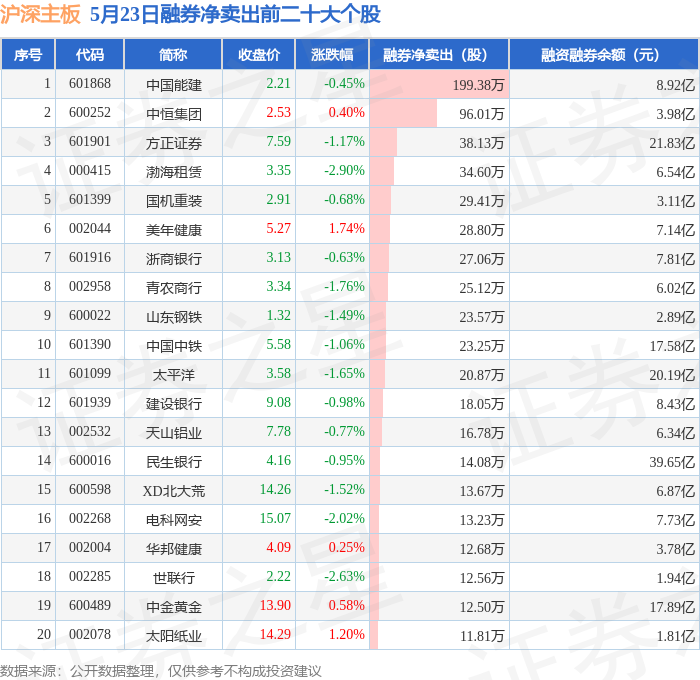Screen dimensions: 700x680
Task: Click the stock name 中恒集团
Action: [174, 113]
